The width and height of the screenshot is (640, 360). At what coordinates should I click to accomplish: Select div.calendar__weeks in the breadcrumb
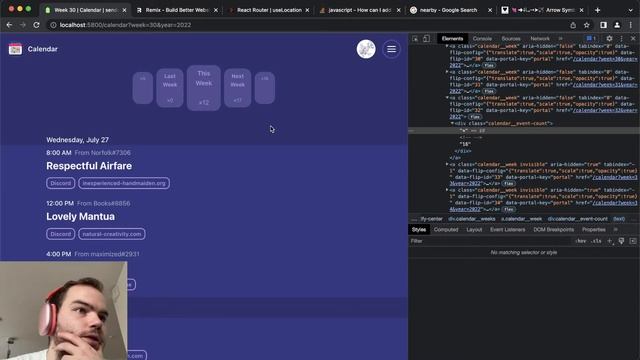click(x=471, y=219)
